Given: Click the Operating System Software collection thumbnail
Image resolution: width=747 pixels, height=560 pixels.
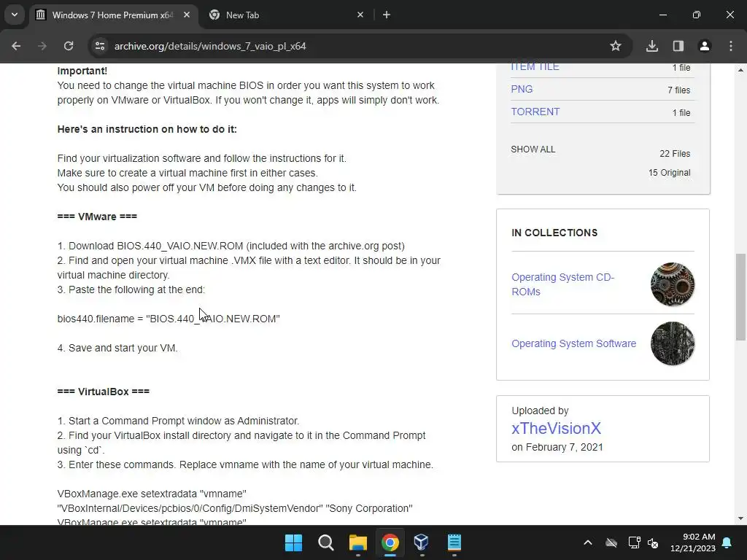Looking at the screenshot, I should coord(672,343).
